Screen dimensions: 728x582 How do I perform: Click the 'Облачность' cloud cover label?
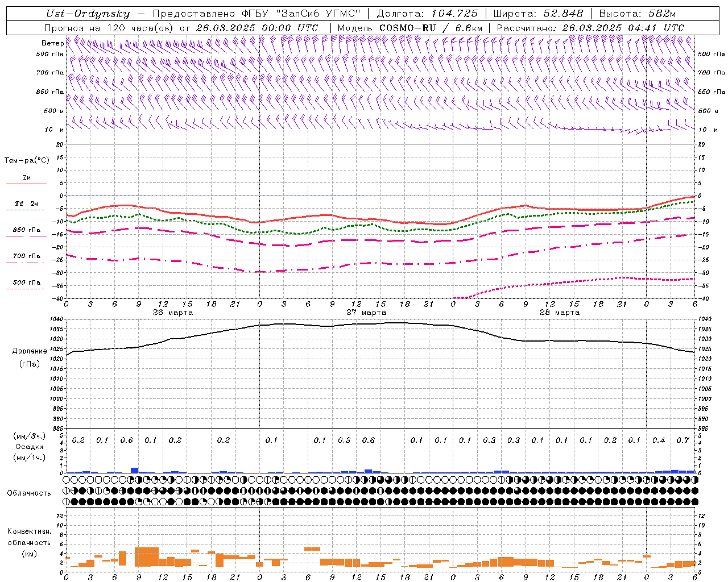[x=29, y=493]
